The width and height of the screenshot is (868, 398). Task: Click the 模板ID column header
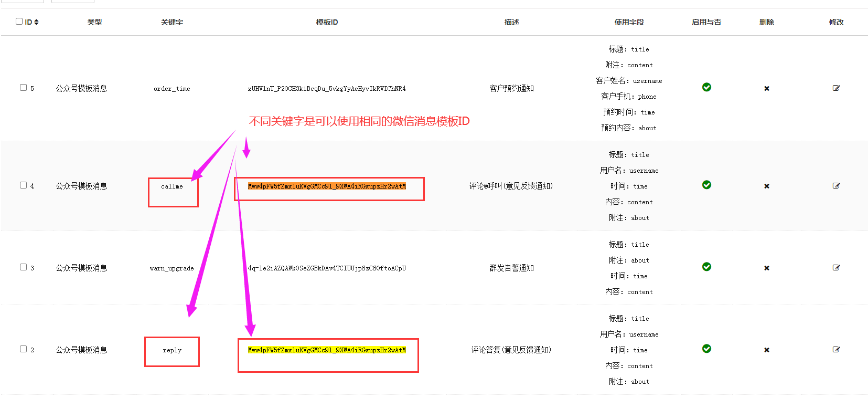(x=327, y=22)
